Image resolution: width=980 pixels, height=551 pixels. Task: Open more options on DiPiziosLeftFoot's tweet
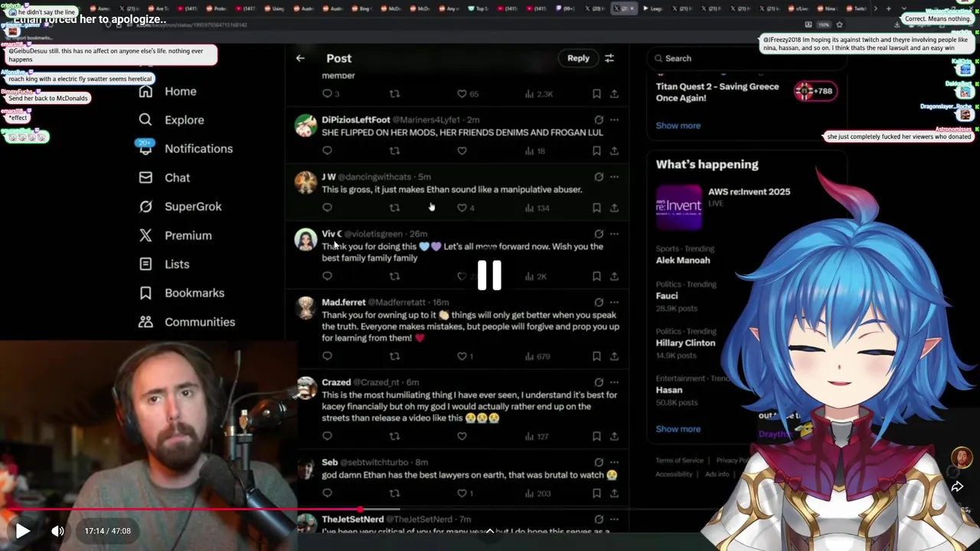pyautogui.click(x=614, y=120)
